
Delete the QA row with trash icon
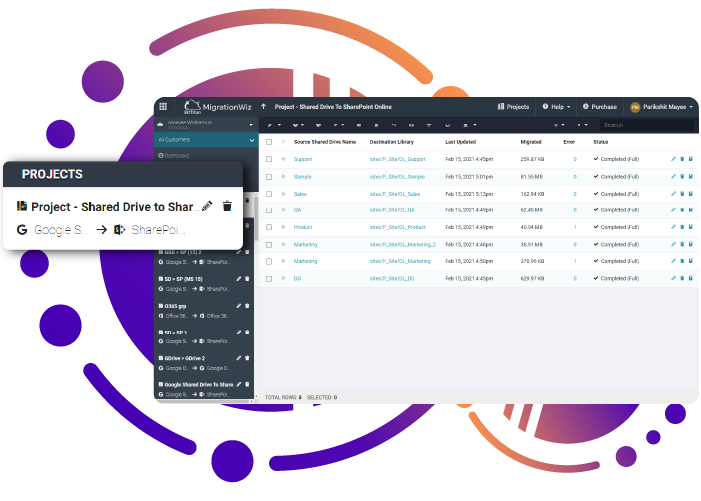(x=682, y=210)
